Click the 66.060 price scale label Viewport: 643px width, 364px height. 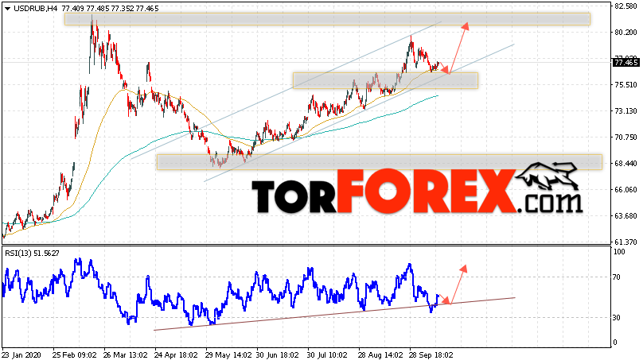pos(625,190)
